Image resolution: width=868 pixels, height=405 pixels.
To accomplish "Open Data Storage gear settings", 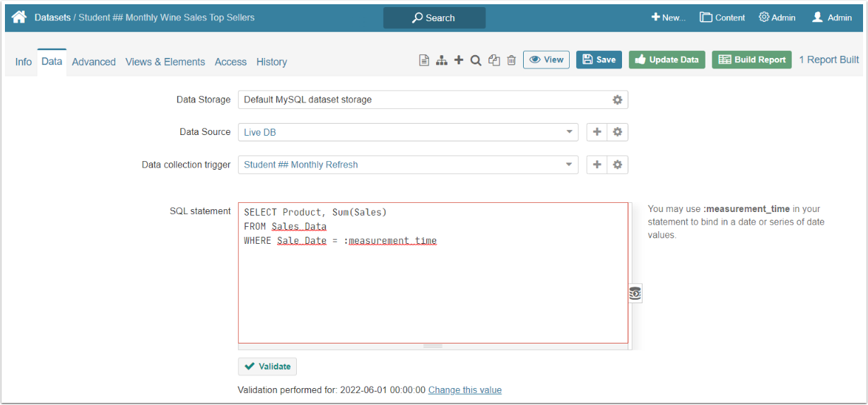I will point(617,100).
